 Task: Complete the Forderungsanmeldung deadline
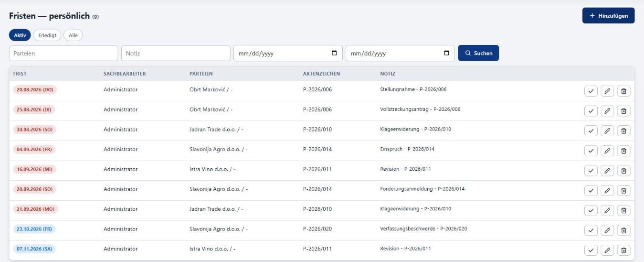click(591, 191)
